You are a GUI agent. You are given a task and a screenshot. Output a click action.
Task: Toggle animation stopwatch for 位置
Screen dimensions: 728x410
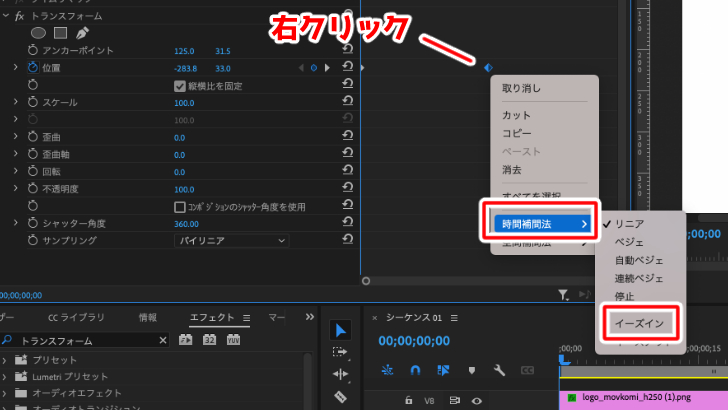(32, 67)
